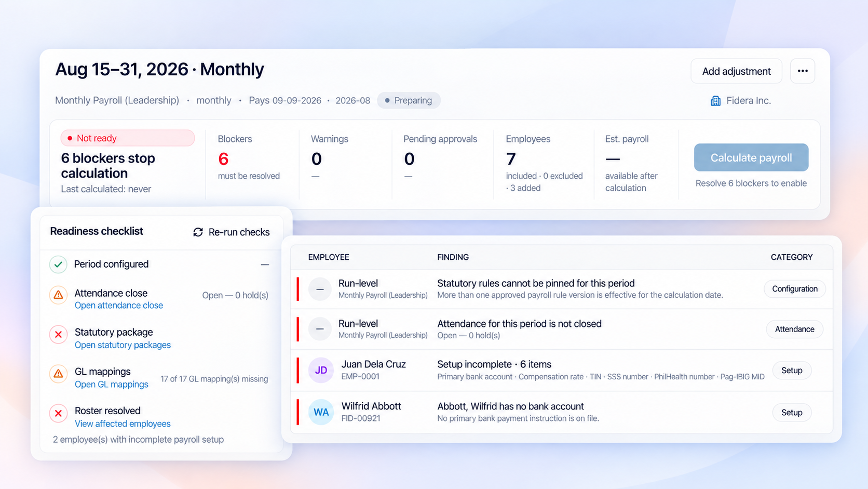This screenshot has height=489, width=868.
Task: Click the warning triangle icon beside Attendance close
Action: click(58, 295)
